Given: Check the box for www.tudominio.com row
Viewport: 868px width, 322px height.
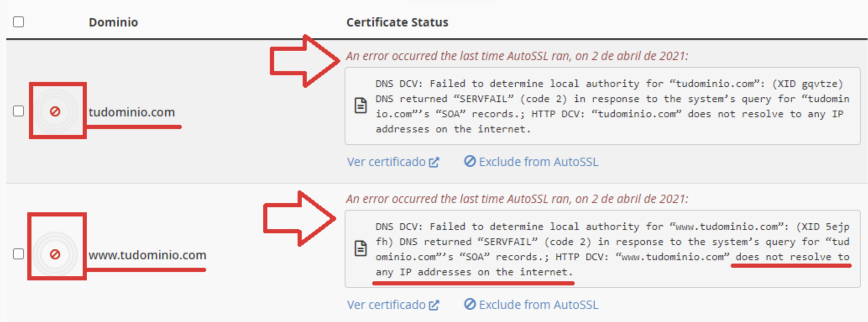Looking at the screenshot, I should tap(18, 254).
